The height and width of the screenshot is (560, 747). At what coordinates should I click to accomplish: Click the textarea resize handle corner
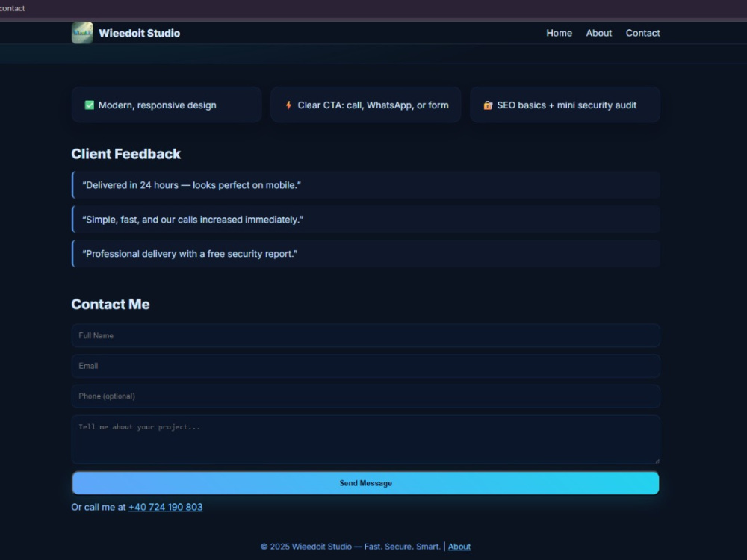point(657,461)
